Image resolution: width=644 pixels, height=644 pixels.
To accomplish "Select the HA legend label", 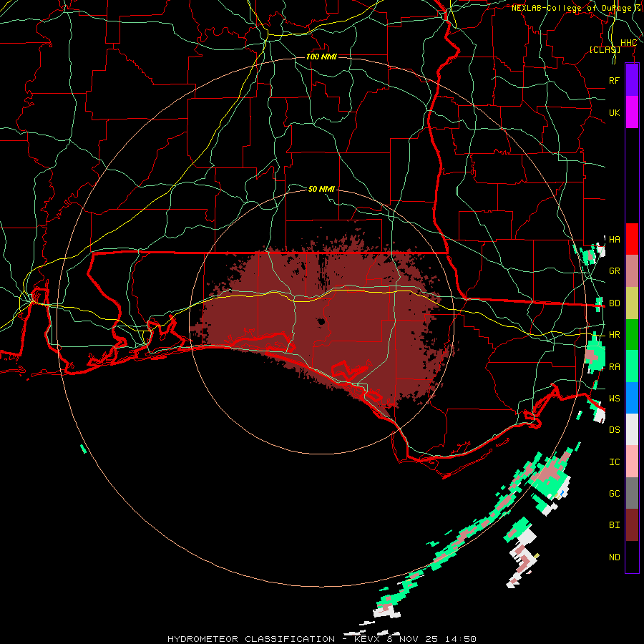I will pos(614,240).
